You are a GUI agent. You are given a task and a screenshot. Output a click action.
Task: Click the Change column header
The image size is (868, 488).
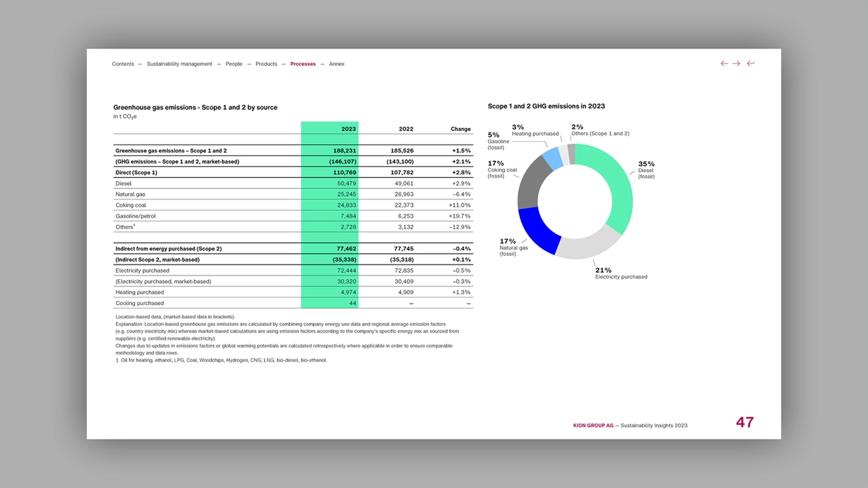(x=460, y=129)
